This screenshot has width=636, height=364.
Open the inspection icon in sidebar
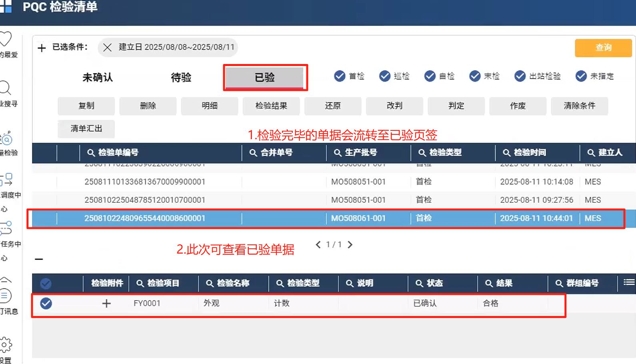click(x=6, y=138)
